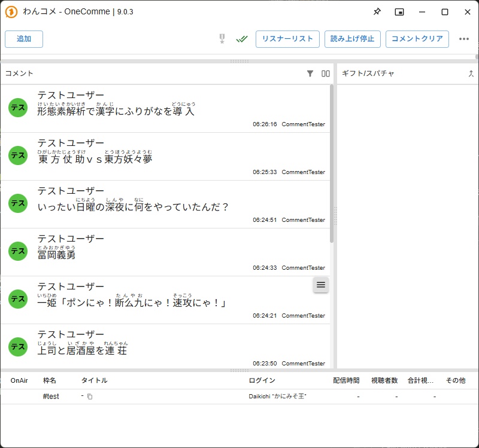Click 読み上げ停止 to stop reading aloud

[352, 39]
